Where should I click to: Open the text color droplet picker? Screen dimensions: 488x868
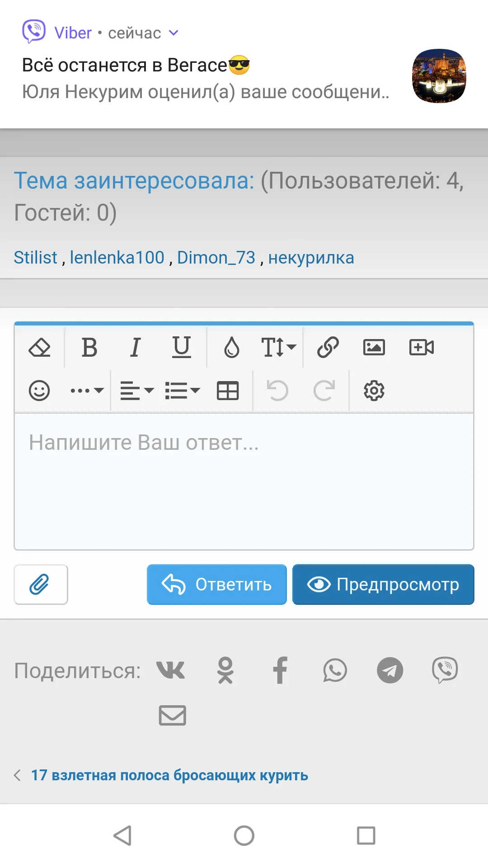[x=232, y=348]
